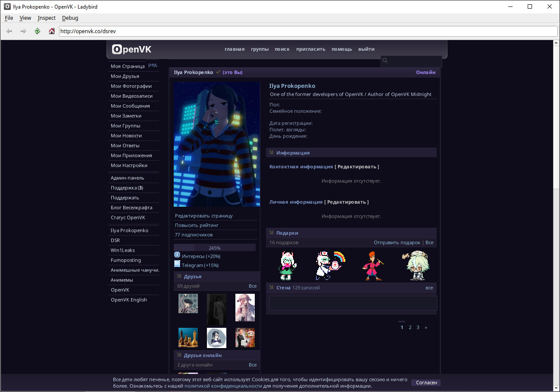Open Мои Сообщения in the sidebar
Image resolution: width=560 pixels, height=392 pixels.
coord(130,106)
